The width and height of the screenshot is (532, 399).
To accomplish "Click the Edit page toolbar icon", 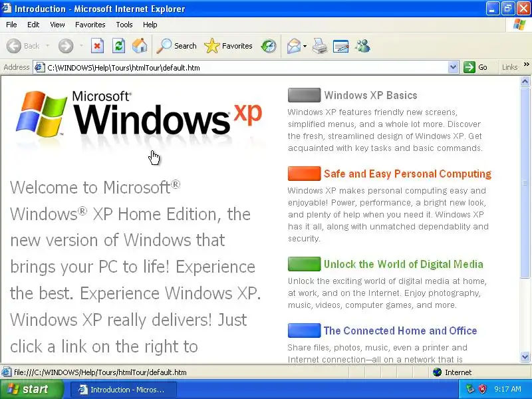I will (341, 46).
